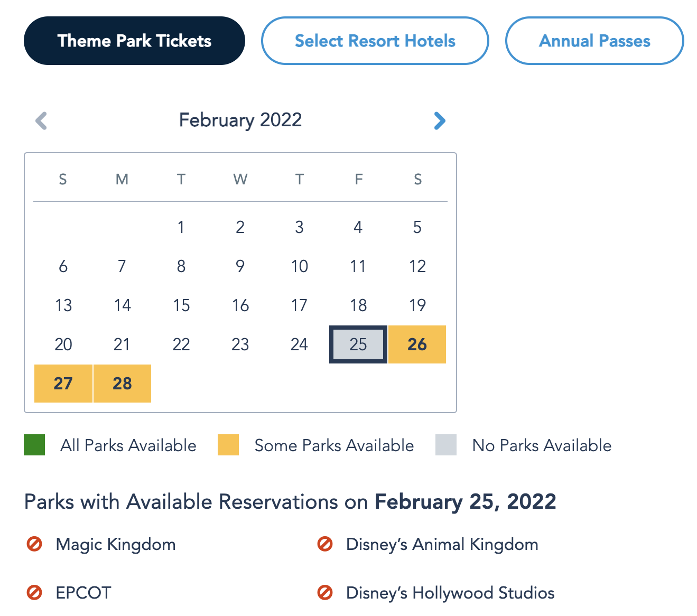Image resolution: width=697 pixels, height=616 pixels.
Task: Pick February 14 in the calendar
Action: tap(122, 305)
